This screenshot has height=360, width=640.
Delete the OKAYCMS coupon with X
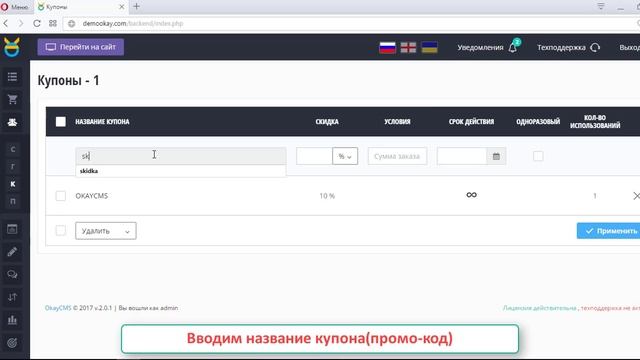tap(636, 196)
